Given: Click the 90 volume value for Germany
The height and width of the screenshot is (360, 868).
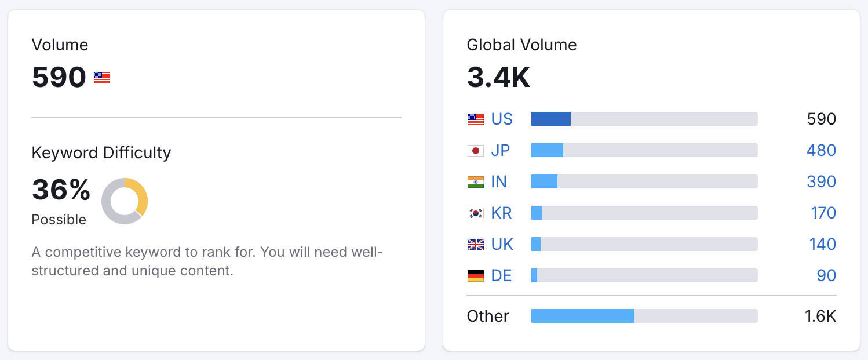Looking at the screenshot, I should (827, 276).
